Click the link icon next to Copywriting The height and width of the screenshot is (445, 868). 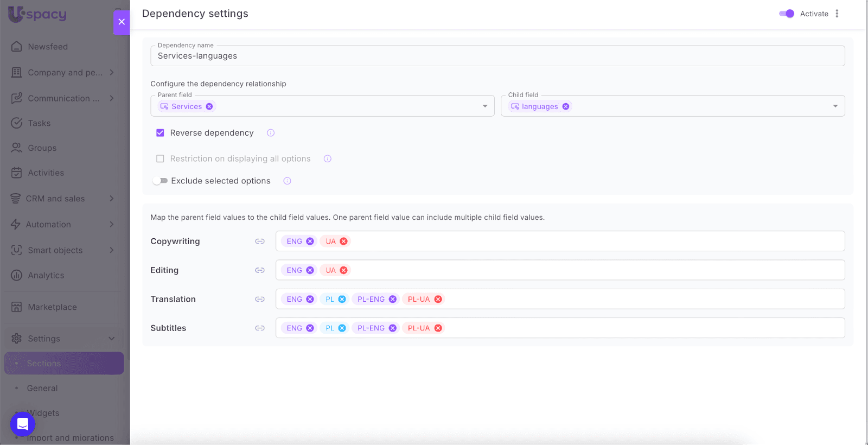coord(260,241)
